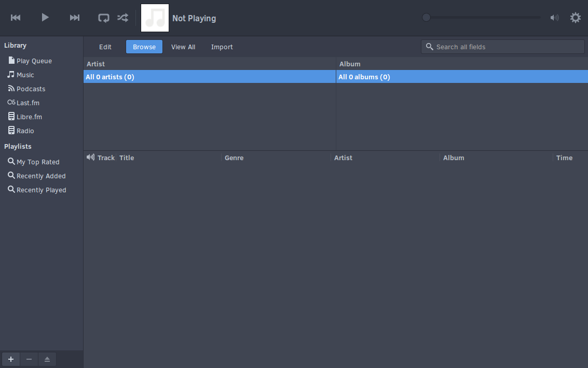Click the Artist browser column header
588x368 pixels.
click(x=210, y=64)
